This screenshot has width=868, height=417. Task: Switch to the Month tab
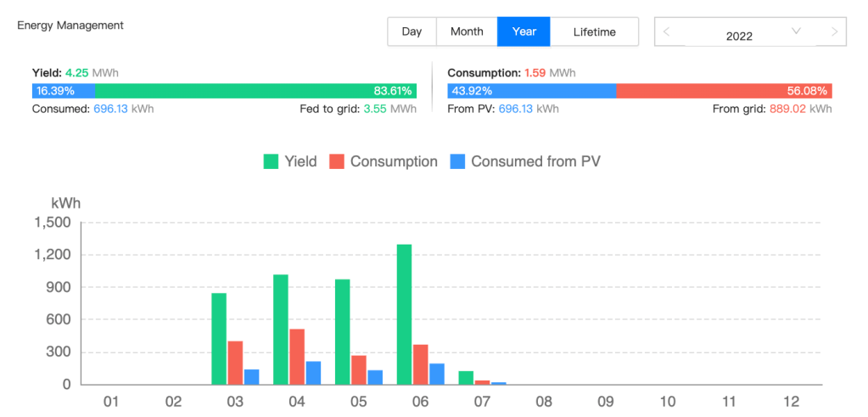(467, 31)
